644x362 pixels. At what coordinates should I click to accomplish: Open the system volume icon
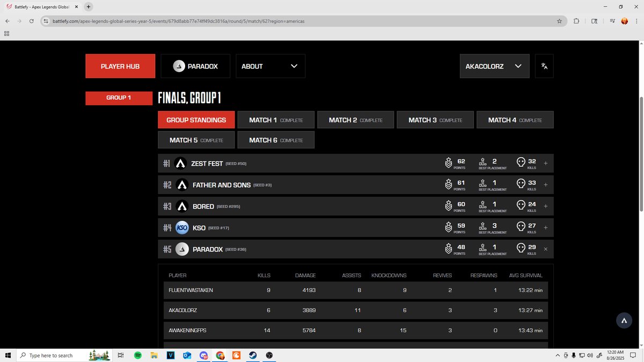591,355
